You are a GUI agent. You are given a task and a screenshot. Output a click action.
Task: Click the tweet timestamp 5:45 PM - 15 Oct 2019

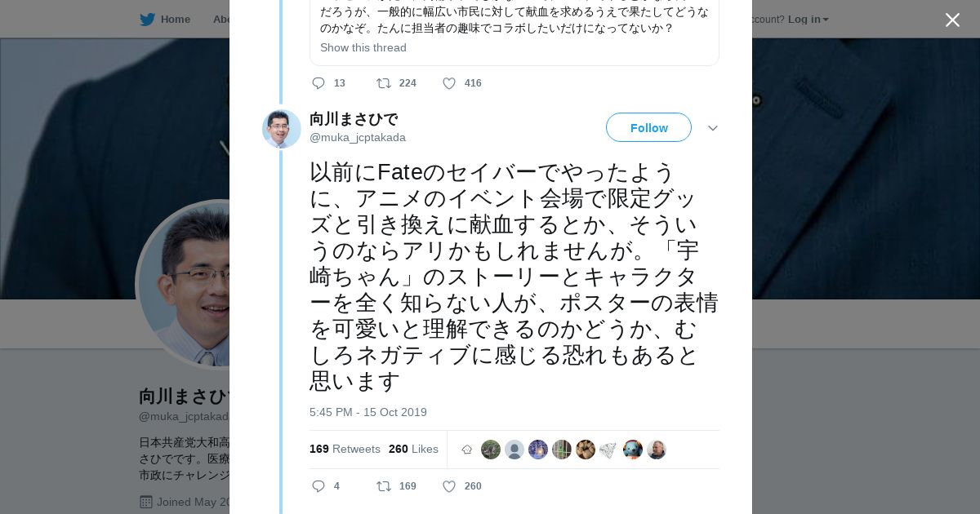click(x=368, y=412)
